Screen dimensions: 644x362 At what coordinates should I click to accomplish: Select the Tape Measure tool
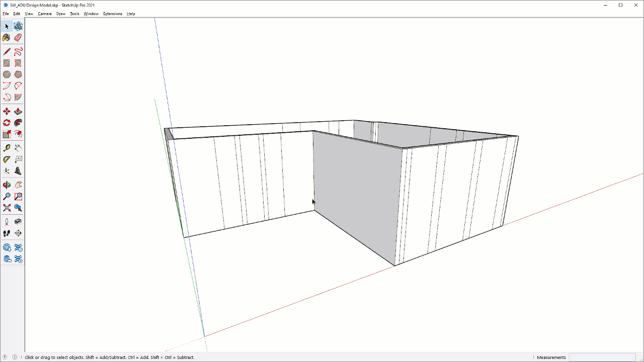click(7, 148)
